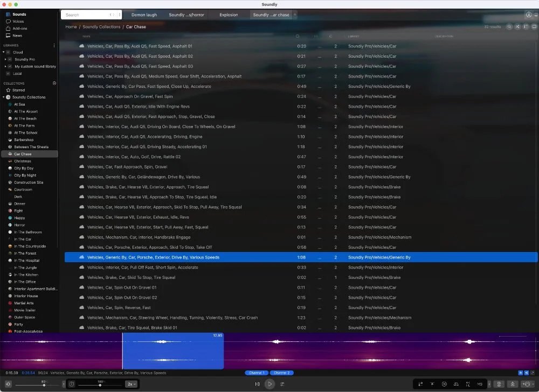
Task: Toggle the blue speaker button above the tools
Action: [x=526, y=373]
